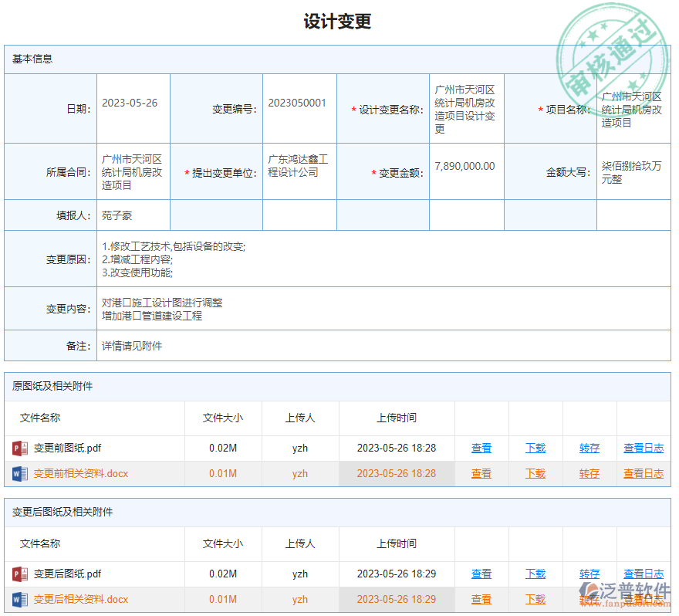Image resolution: width=679 pixels, height=616 pixels.
Task: Click 下载 for 变更前图纸.pdf
Action: tap(535, 448)
